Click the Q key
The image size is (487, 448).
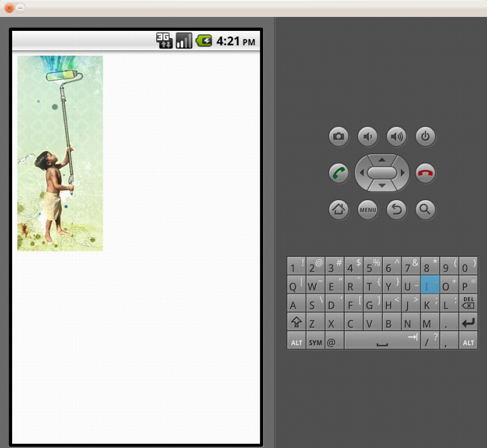tap(296, 284)
